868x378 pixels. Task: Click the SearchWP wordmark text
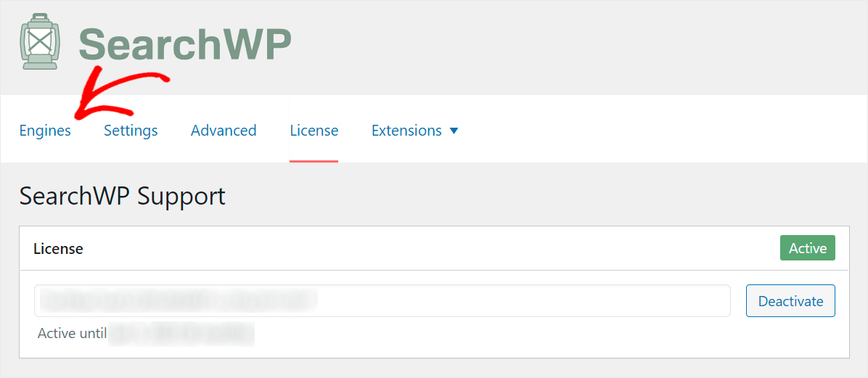[185, 44]
